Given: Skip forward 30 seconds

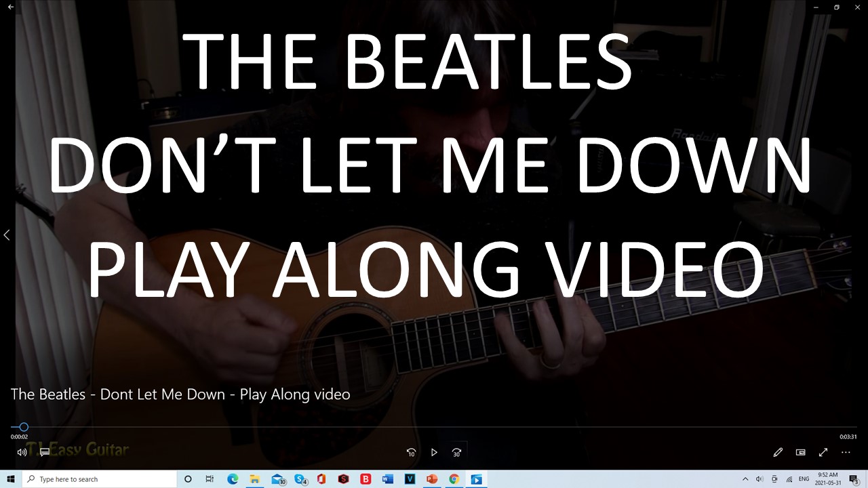Looking at the screenshot, I should [457, 452].
